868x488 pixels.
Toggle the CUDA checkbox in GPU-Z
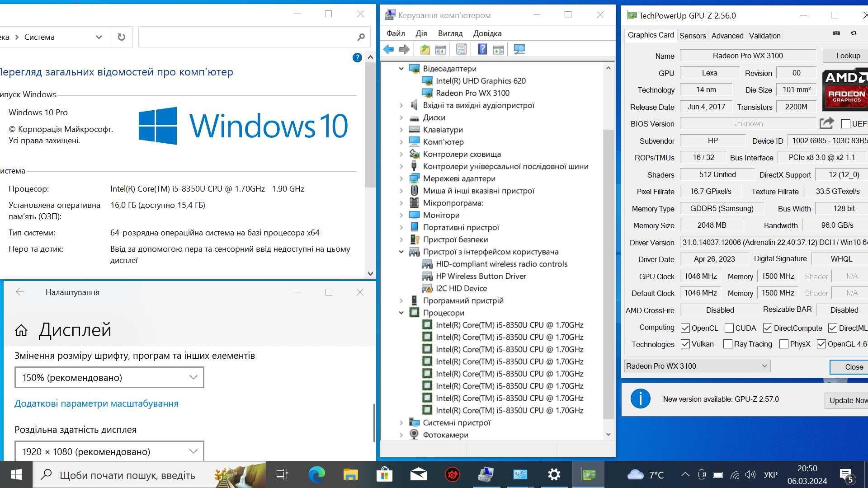point(729,328)
